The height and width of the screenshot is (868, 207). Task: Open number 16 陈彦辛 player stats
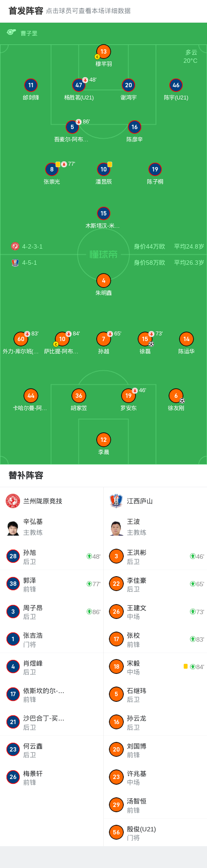[x=134, y=127]
